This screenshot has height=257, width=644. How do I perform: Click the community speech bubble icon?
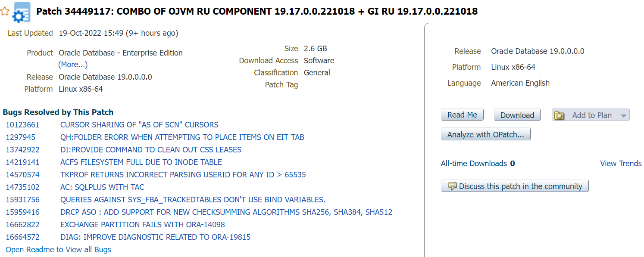[x=452, y=186]
